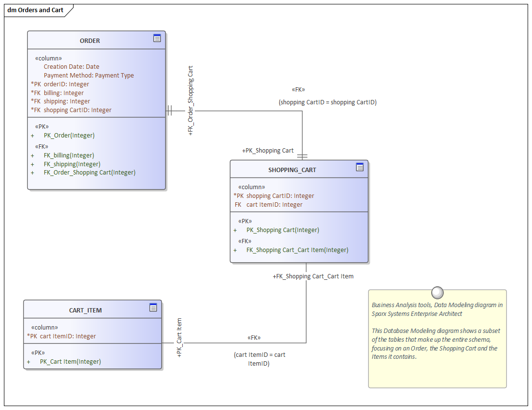532x410 pixels.
Task: Select the crow's foot symbol near SHOPPING_CART
Action: click(x=303, y=155)
